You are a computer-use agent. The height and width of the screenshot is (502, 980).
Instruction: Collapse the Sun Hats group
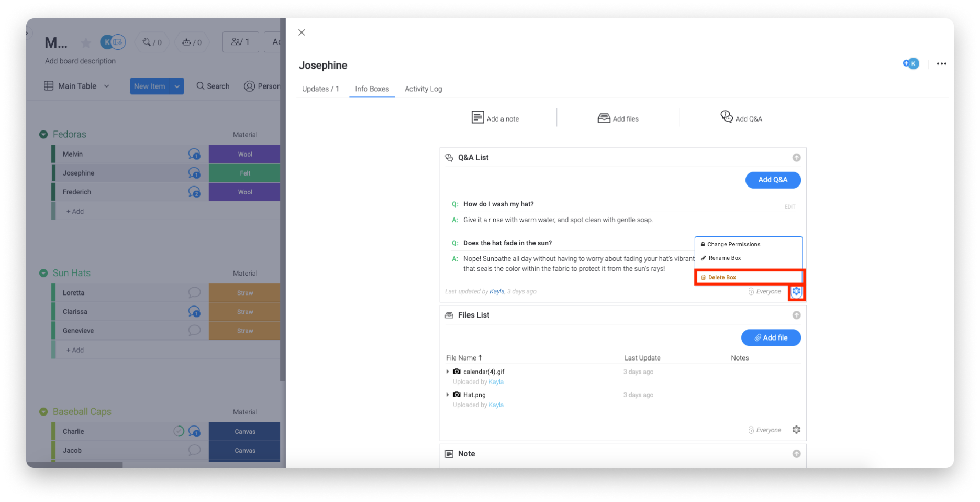[x=43, y=274]
